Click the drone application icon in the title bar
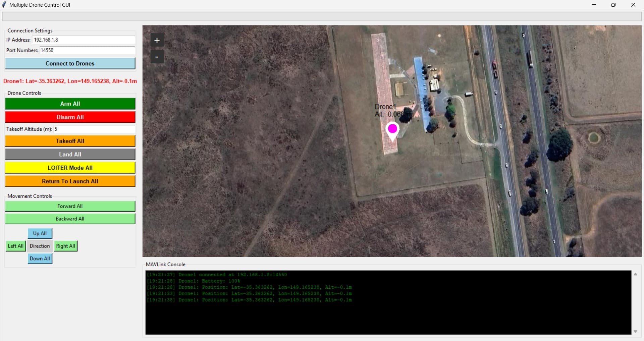 click(4, 5)
